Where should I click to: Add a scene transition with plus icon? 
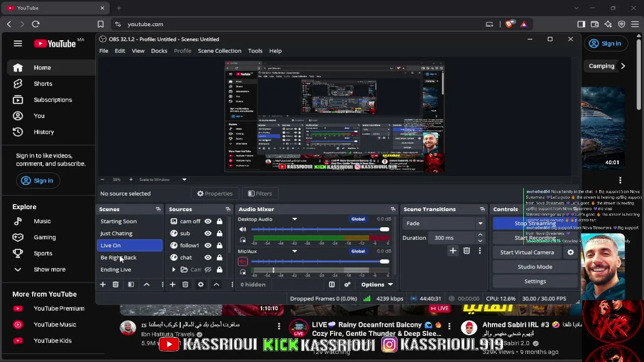tap(453, 250)
